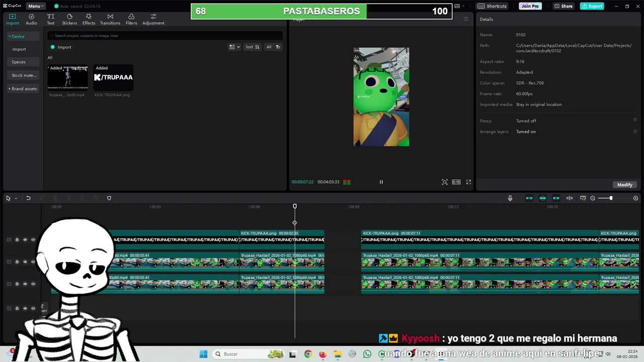Switch to the Text tab
The height and width of the screenshot is (362, 644).
(51, 19)
